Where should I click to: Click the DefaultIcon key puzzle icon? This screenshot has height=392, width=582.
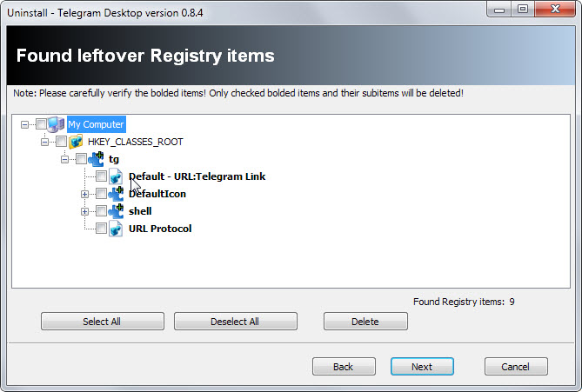click(116, 194)
